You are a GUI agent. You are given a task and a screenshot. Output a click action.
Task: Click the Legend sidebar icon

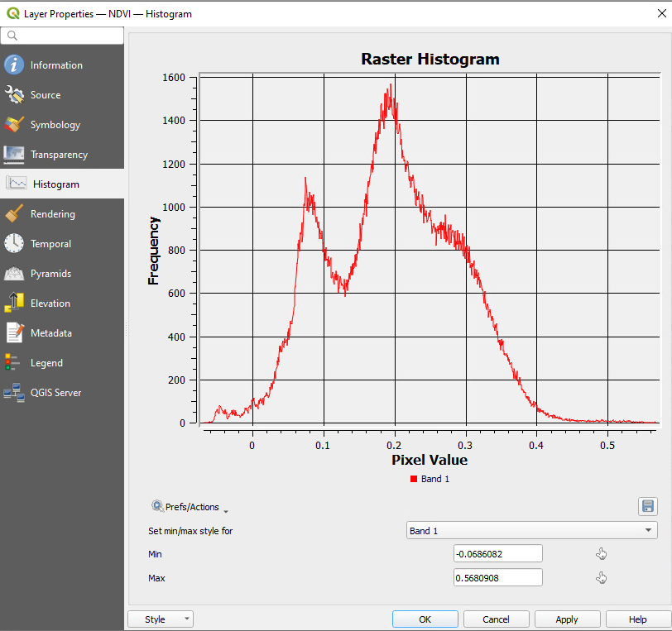[17, 362]
